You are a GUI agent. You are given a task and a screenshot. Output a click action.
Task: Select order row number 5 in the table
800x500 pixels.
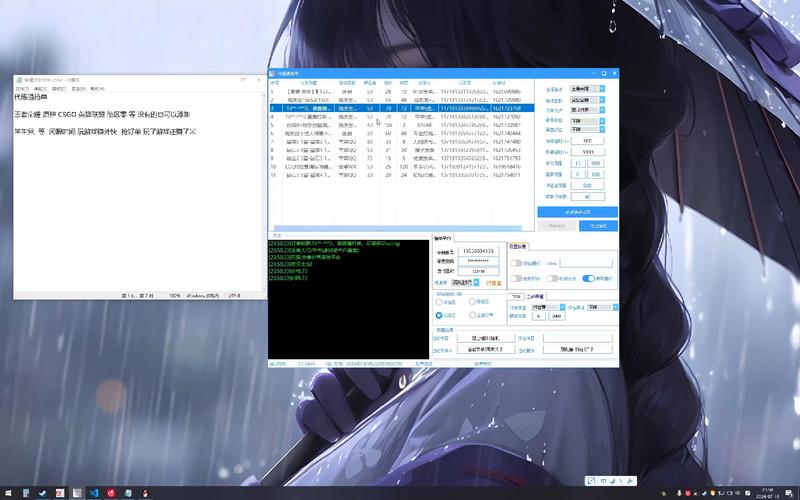[x=402, y=125]
